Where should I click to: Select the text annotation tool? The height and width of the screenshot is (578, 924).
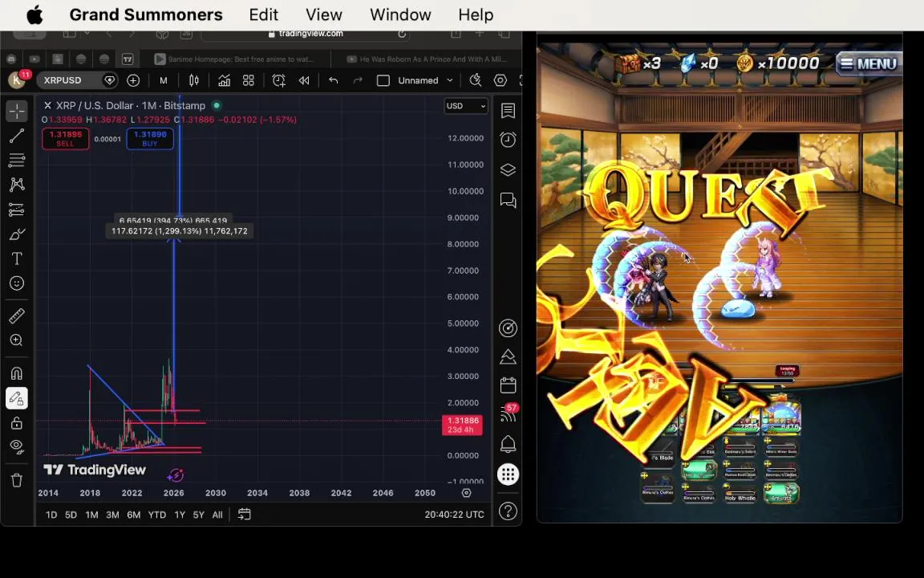click(x=17, y=258)
